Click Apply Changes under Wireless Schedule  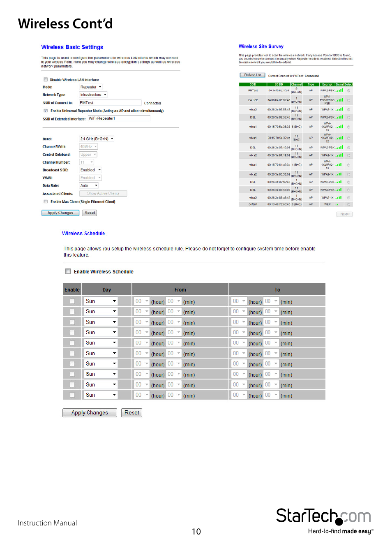90,413
